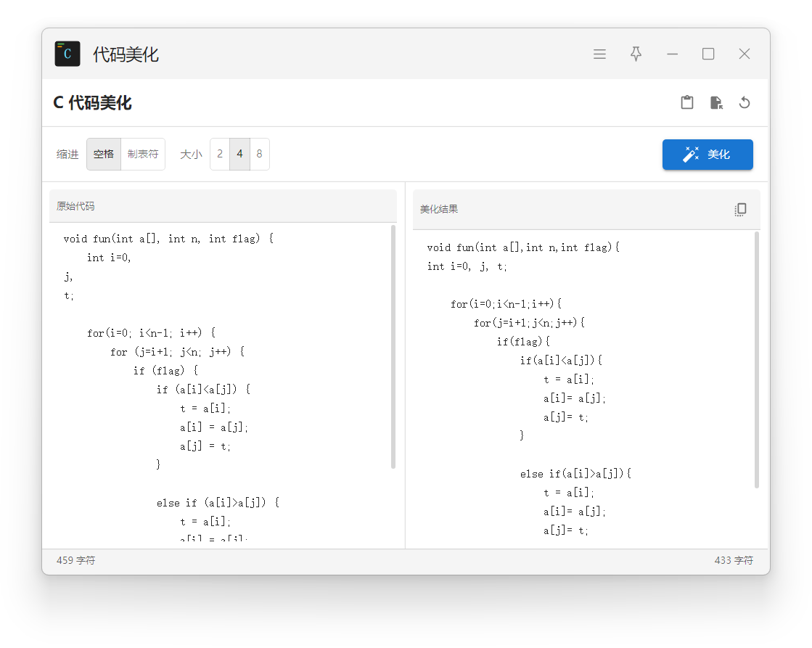Close the 代码美化 window
Screen dimensions: 812x648
click(x=744, y=54)
